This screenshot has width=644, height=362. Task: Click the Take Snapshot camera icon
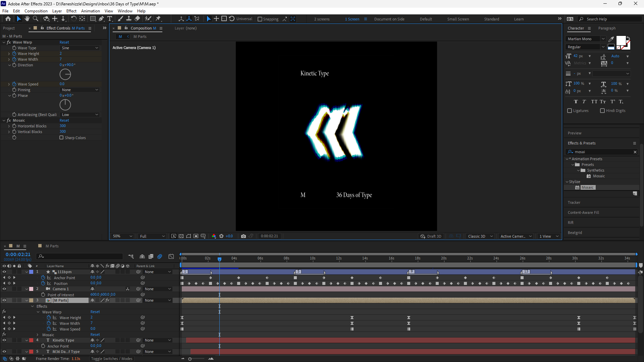[x=244, y=236]
